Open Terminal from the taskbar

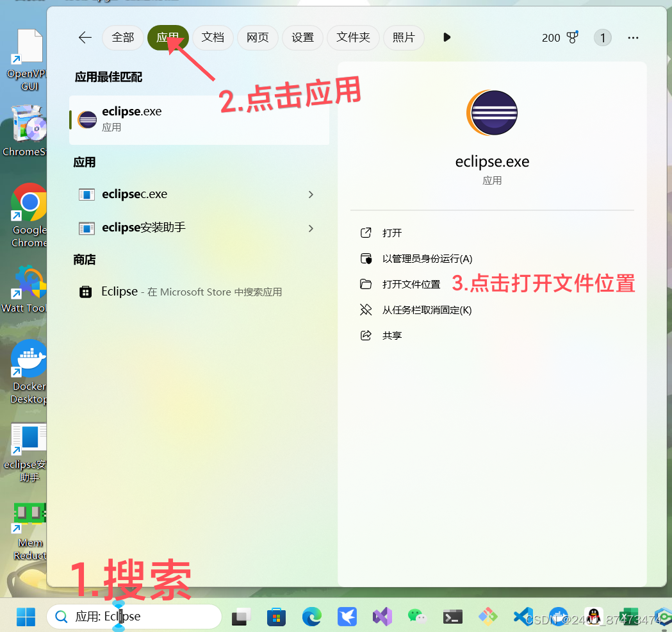point(452,617)
